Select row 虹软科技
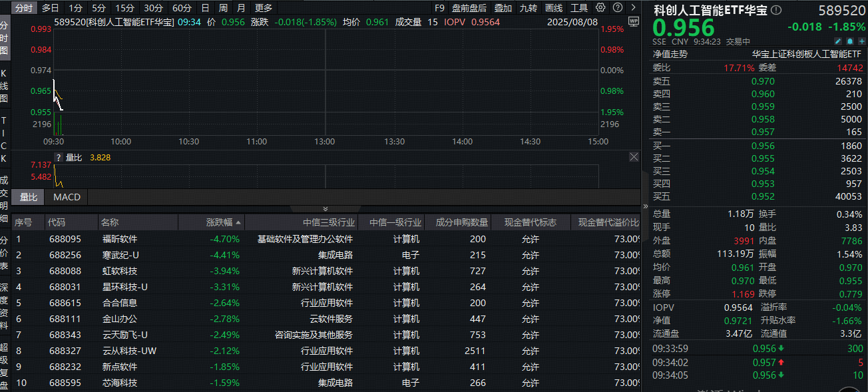 (326, 271)
